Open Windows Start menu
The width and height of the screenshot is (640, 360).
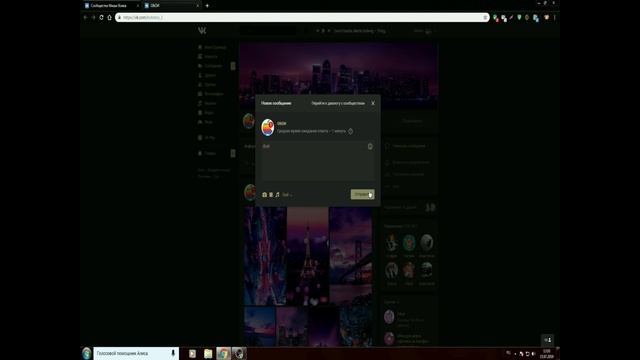click(x=87, y=353)
